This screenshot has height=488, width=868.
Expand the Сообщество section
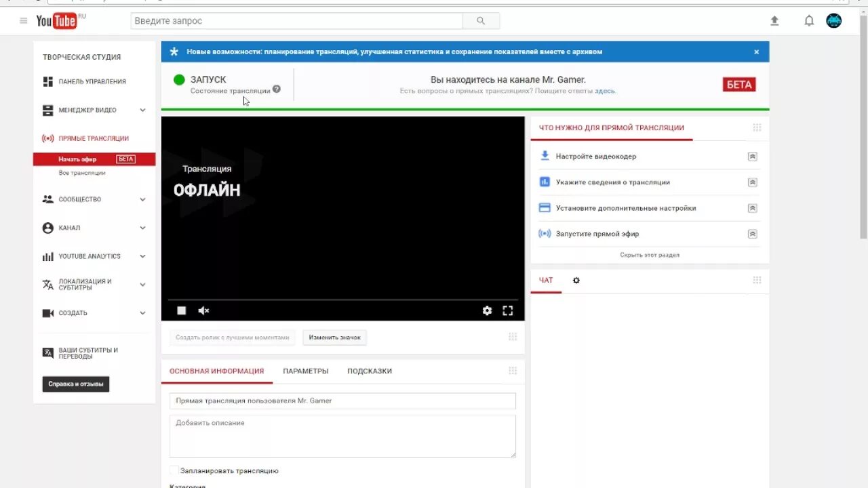coord(142,199)
